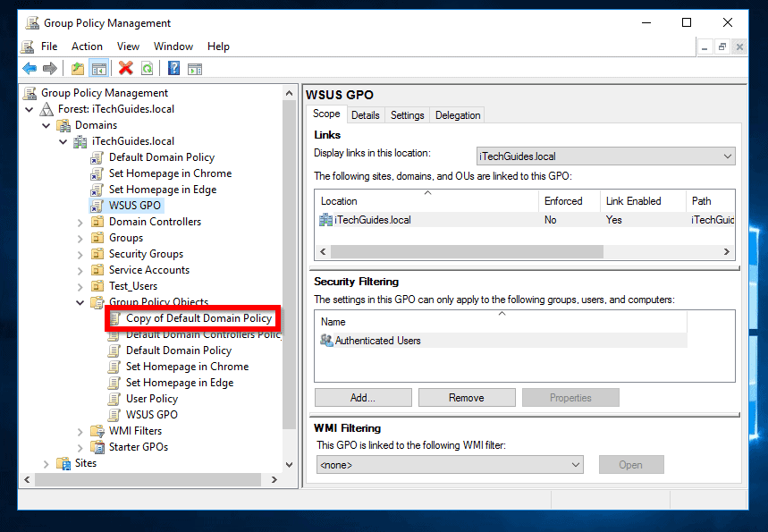Expand the Sites node

pyautogui.click(x=46, y=463)
